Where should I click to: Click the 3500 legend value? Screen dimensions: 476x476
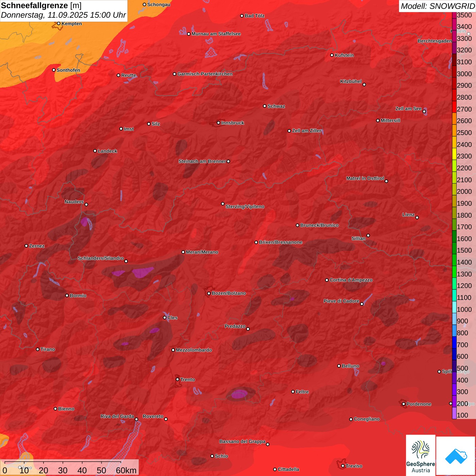point(464,15)
